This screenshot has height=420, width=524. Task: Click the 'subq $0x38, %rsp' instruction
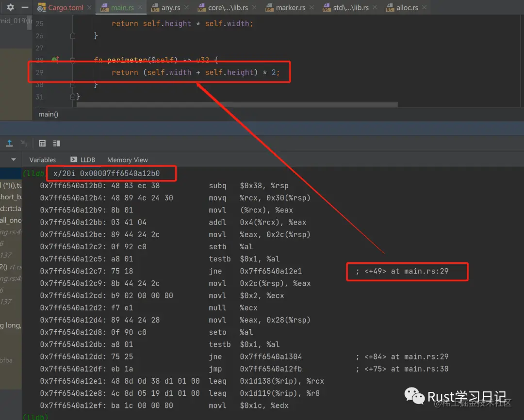pos(248,186)
